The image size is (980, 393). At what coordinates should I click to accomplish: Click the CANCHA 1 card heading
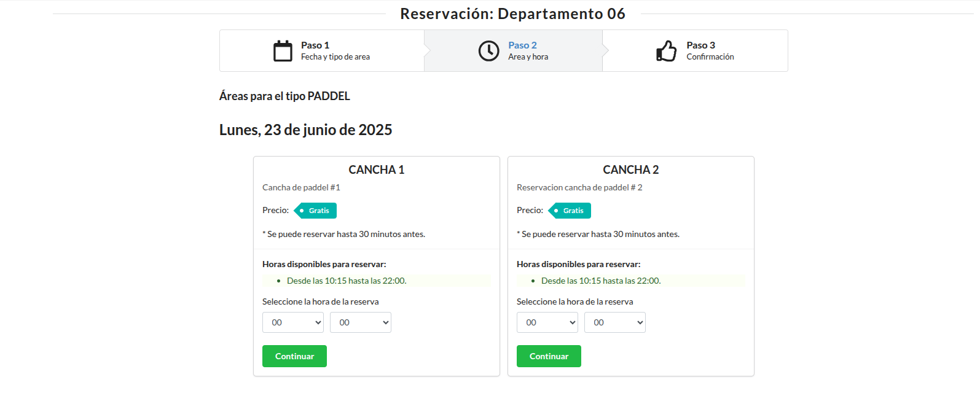pyautogui.click(x=377, y=169)
